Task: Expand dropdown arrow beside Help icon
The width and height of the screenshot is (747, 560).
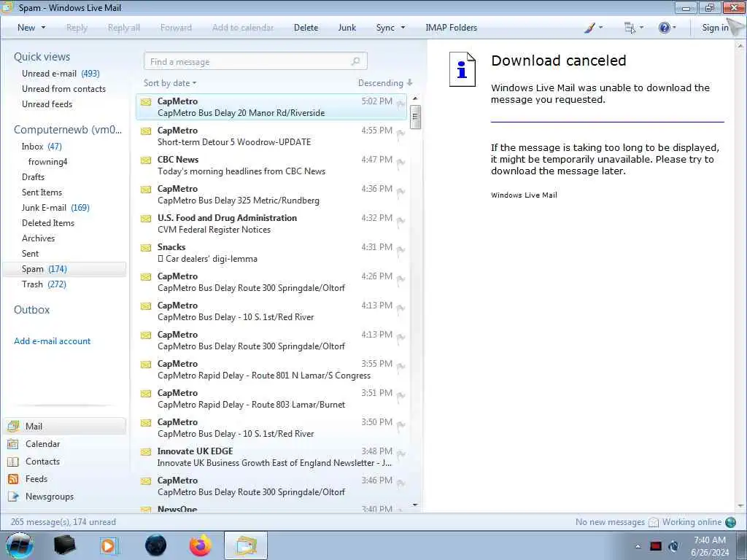Action: point(674,28)
